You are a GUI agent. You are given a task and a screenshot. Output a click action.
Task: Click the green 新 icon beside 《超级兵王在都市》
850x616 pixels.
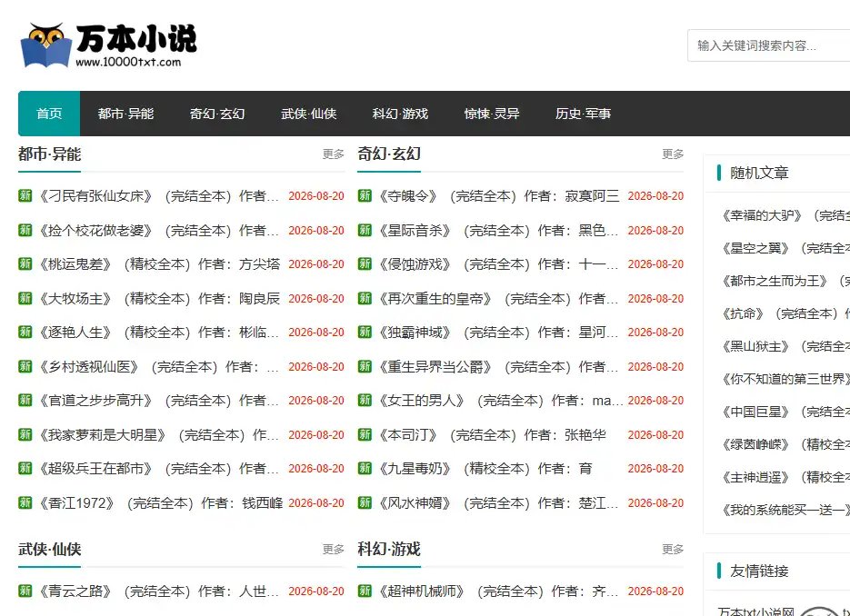click(25, 468)
